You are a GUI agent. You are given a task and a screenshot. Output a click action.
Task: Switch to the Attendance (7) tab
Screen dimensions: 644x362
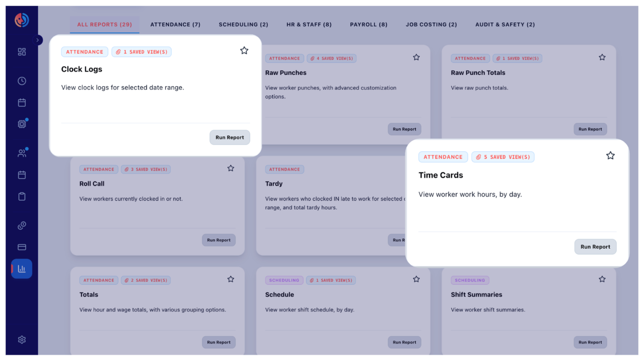pyautogui.click(x=175, y=24)
